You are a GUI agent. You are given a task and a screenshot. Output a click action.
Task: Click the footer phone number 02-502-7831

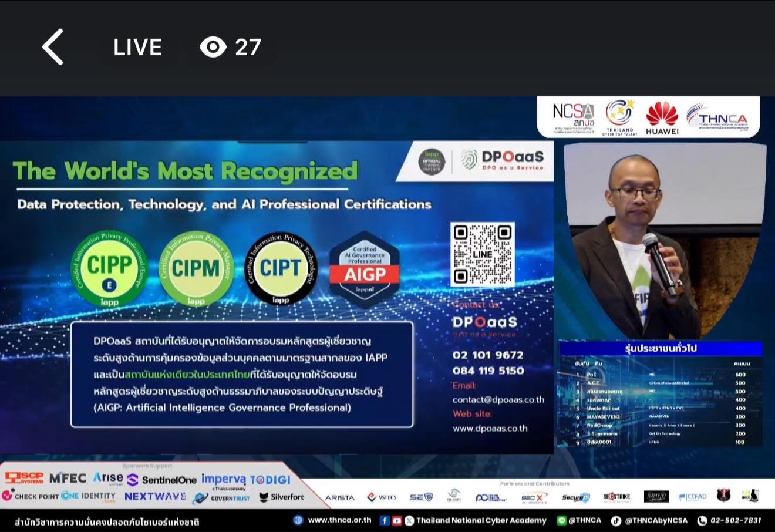736,520
